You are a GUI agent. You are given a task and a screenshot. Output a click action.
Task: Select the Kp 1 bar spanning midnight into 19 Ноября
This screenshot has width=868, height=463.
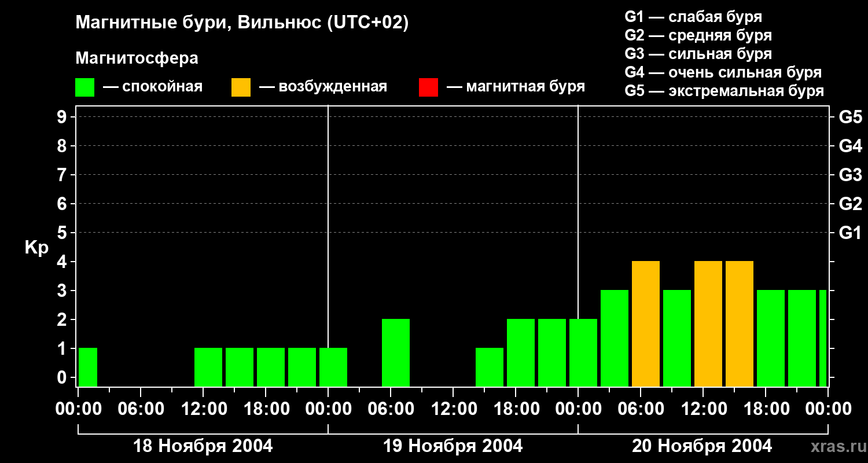coord(333,368)
